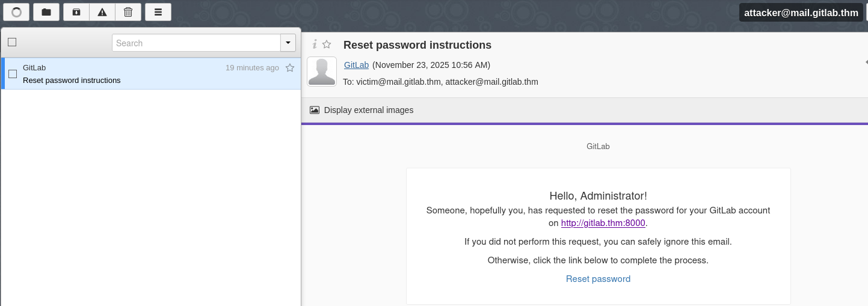
Task: Archive the message with archive icon
Action: (76, 12)
